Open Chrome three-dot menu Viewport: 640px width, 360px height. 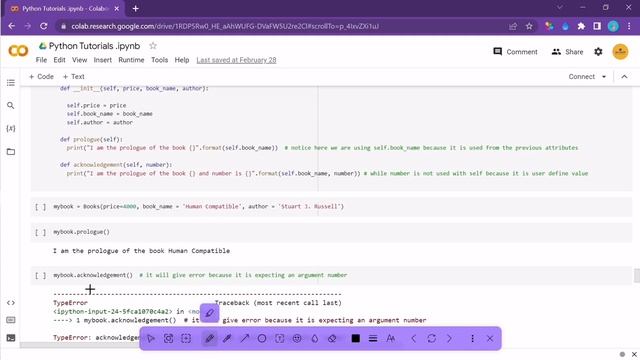click(x=629, y=26)
